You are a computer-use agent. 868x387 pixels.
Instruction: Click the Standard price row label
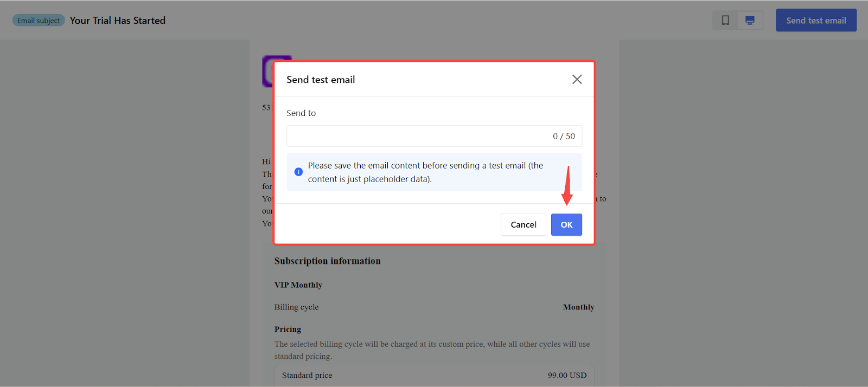(307, 376)
